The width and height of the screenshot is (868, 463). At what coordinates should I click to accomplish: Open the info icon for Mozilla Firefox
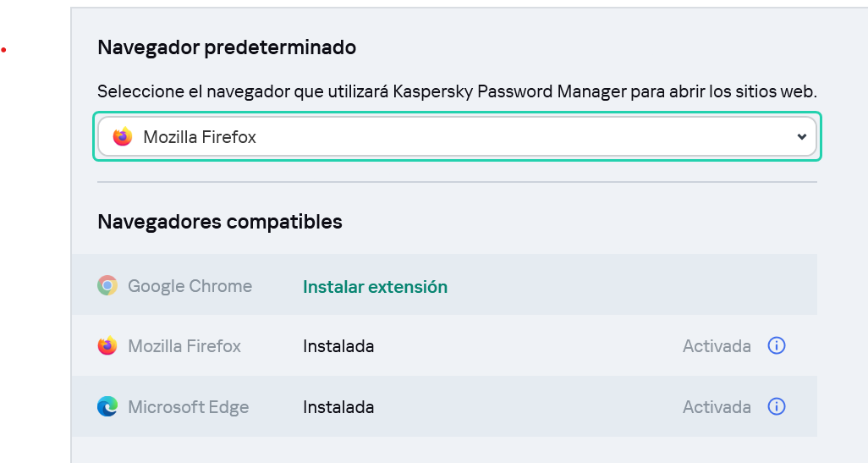point(777,345)
